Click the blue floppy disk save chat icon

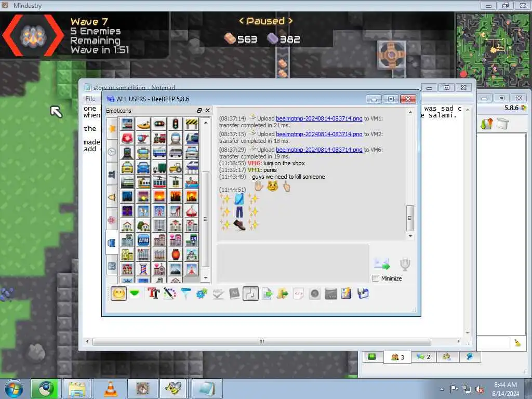[x=363, y=294]
